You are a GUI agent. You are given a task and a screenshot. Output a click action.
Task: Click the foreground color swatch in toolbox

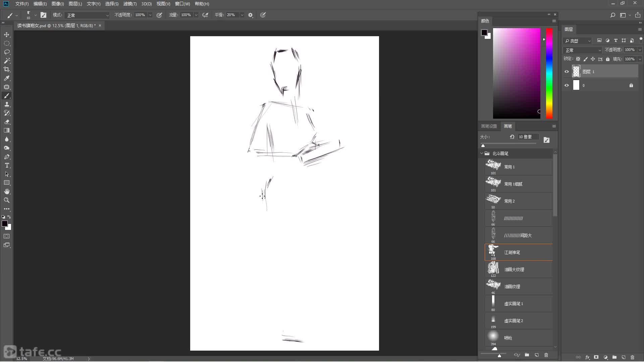coord(5,224)
